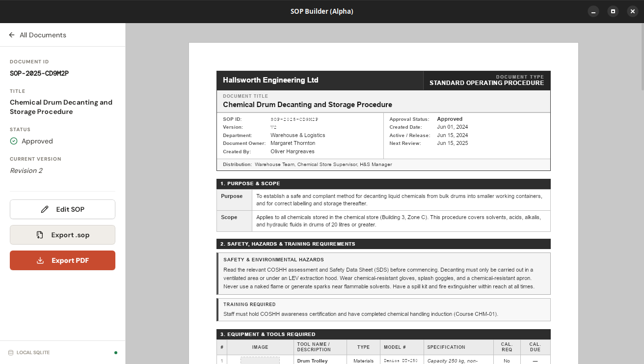
Task: Click the Active / Release date Jun 15, 2024
Action: click(452, 135)
